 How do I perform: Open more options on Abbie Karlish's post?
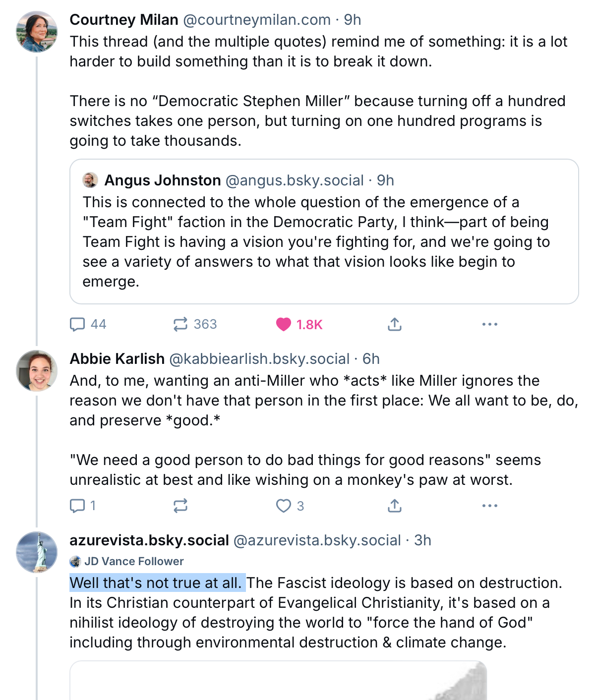(x=489, y=506)
